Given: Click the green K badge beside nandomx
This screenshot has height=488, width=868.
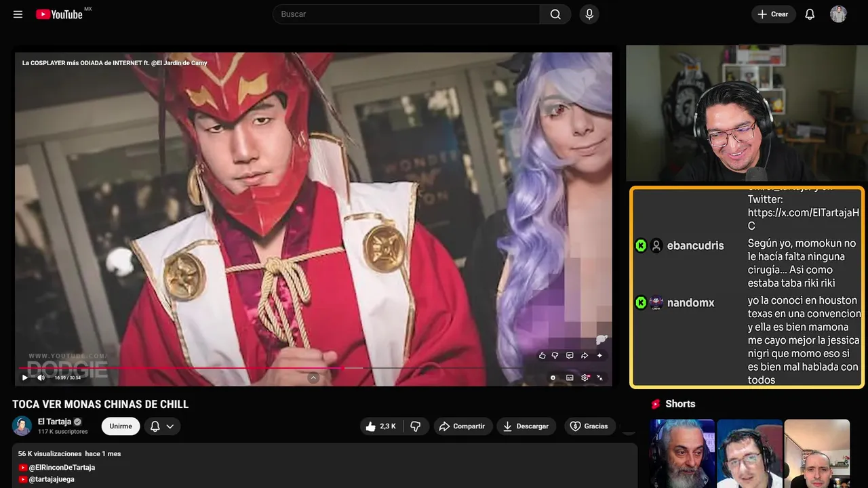Looking at the screenshot, I should (x=641, y=302).
